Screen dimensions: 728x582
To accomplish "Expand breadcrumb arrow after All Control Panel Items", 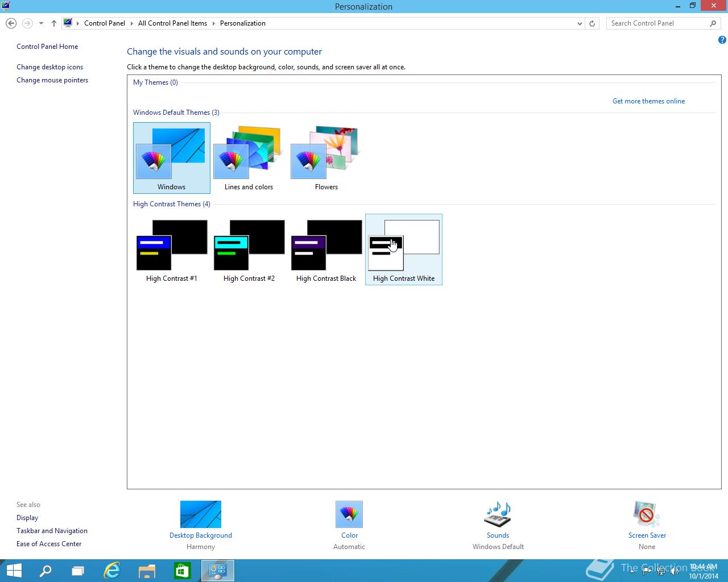I will point(214,23).
